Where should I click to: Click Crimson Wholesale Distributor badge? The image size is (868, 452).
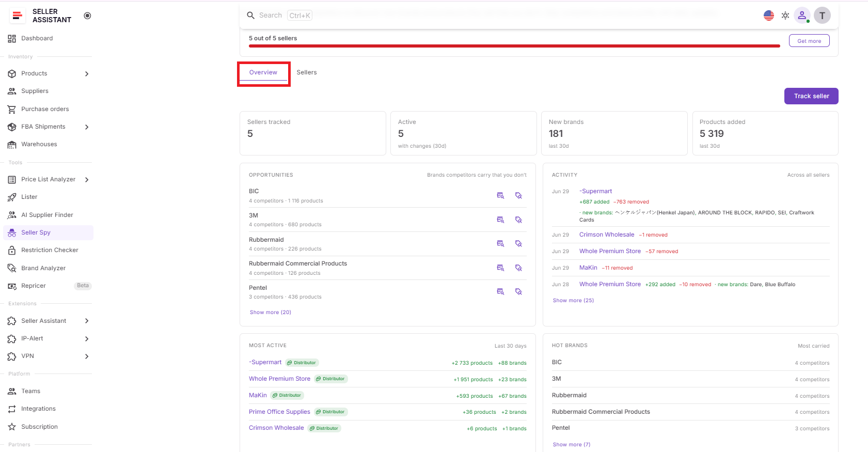click(x=324, y=428)
